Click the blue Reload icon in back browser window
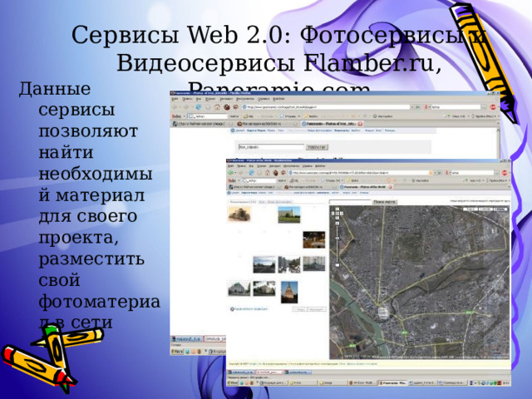 199,107
